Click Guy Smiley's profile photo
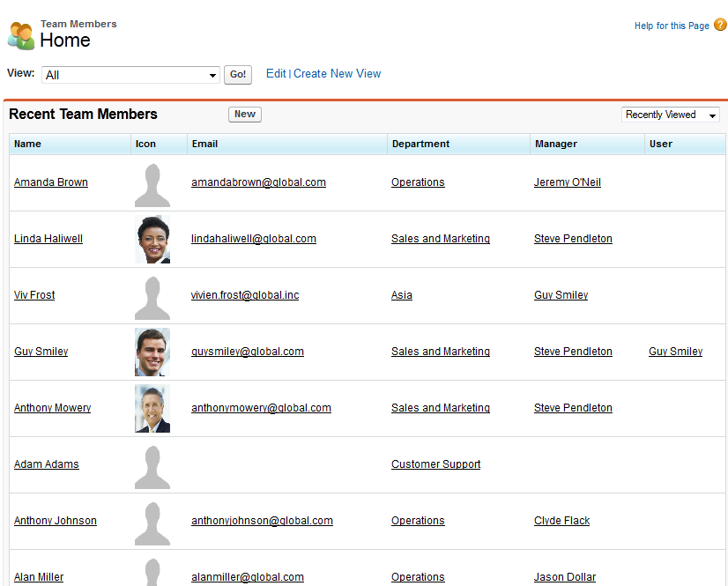Screen dimensions: 728x586 coord(152,352)
